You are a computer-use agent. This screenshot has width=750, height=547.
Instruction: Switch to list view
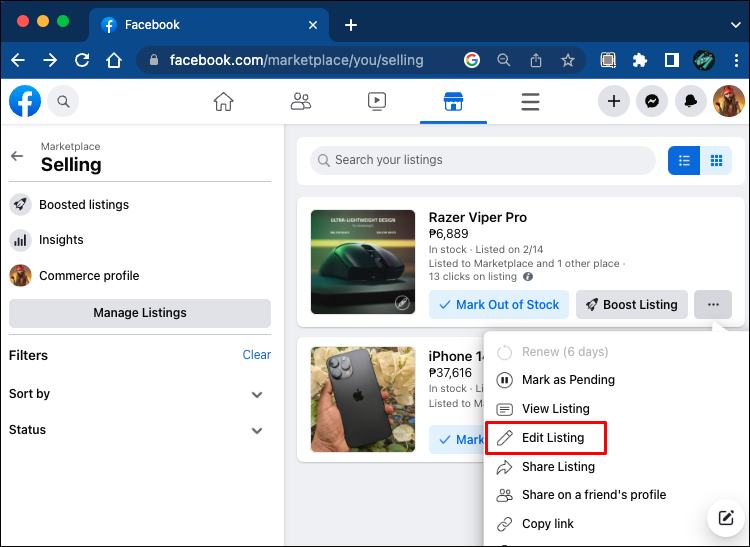pyautogui.click(x=684, y=161)
